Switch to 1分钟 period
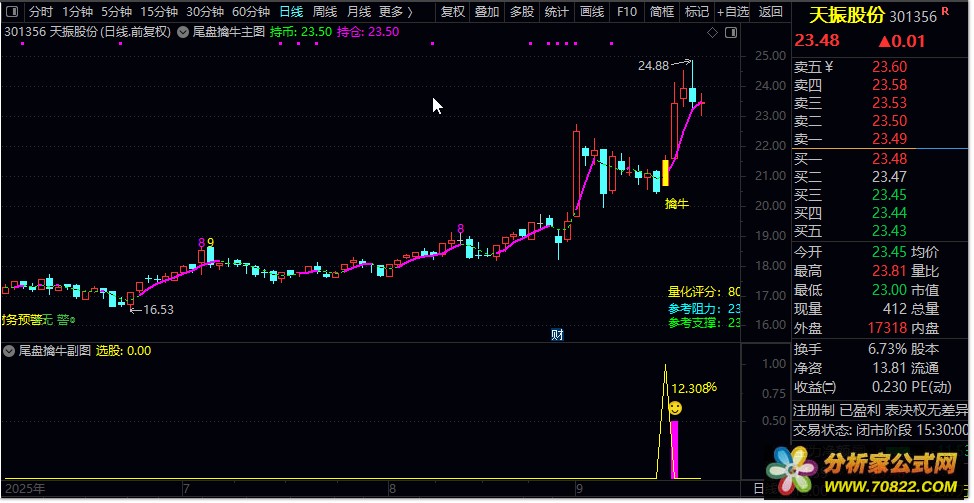Viewport: 974px width, 503px height. pyautogui.click(x=77, y=11)
